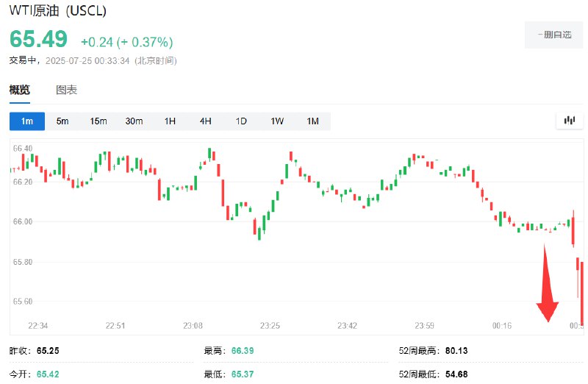Click the 66.00 price axis label
This screenshot has width=588, height=384.
click(23, 221)
